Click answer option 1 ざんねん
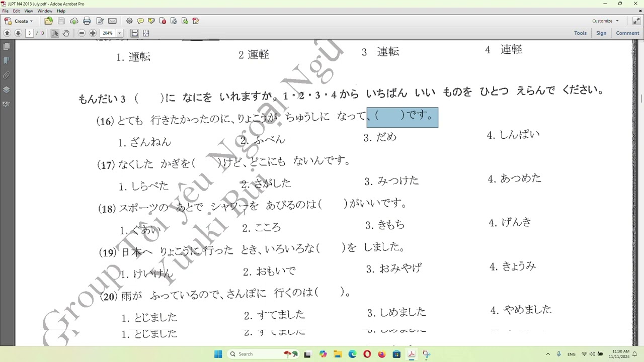 coord(145,142)
